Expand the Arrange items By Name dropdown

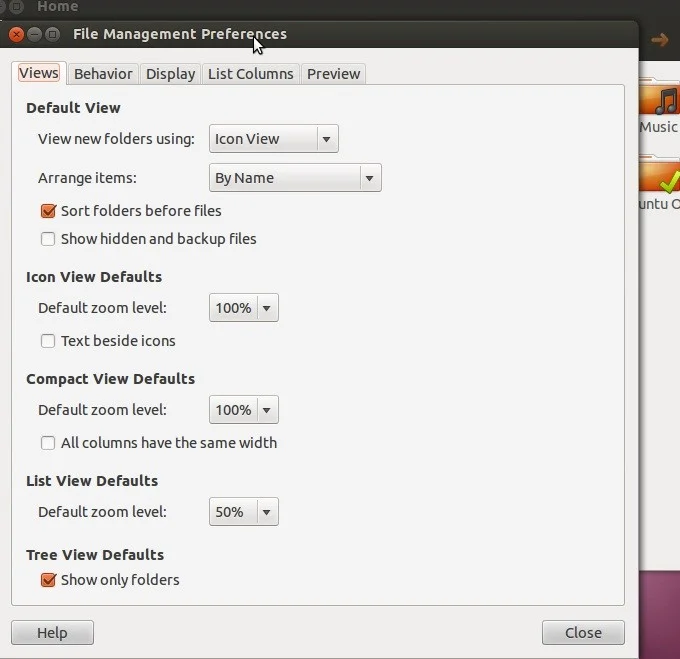point(295,178)
